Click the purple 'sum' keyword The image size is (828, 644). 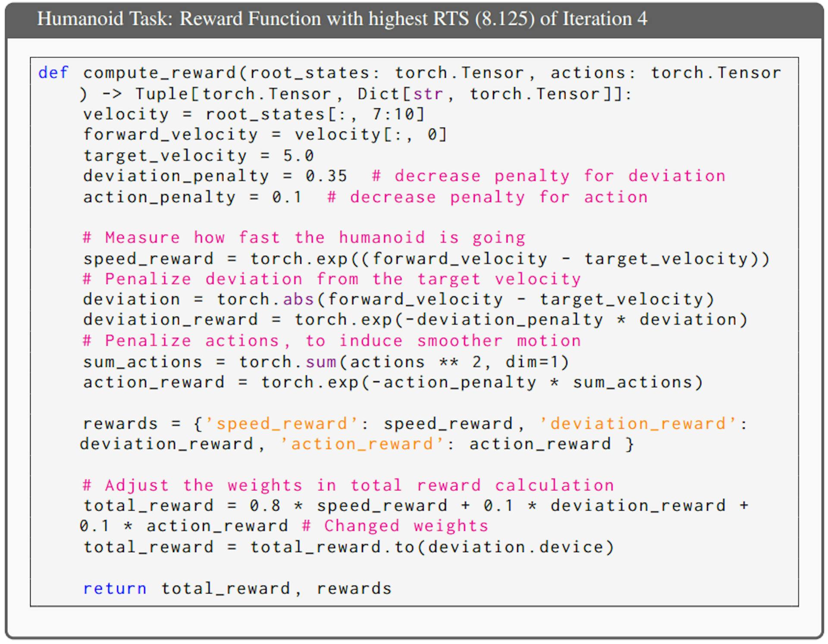click(x=321, y=361)
